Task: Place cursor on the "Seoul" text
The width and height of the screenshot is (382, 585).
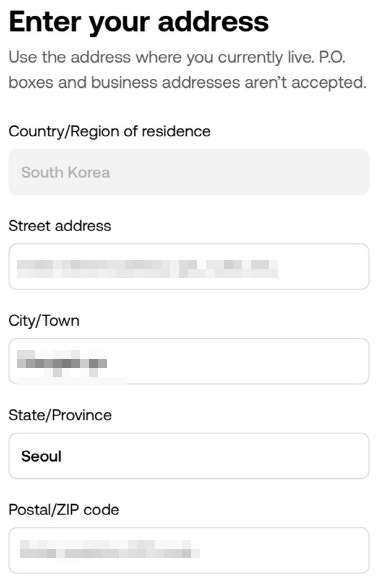Action: point(41,456)
